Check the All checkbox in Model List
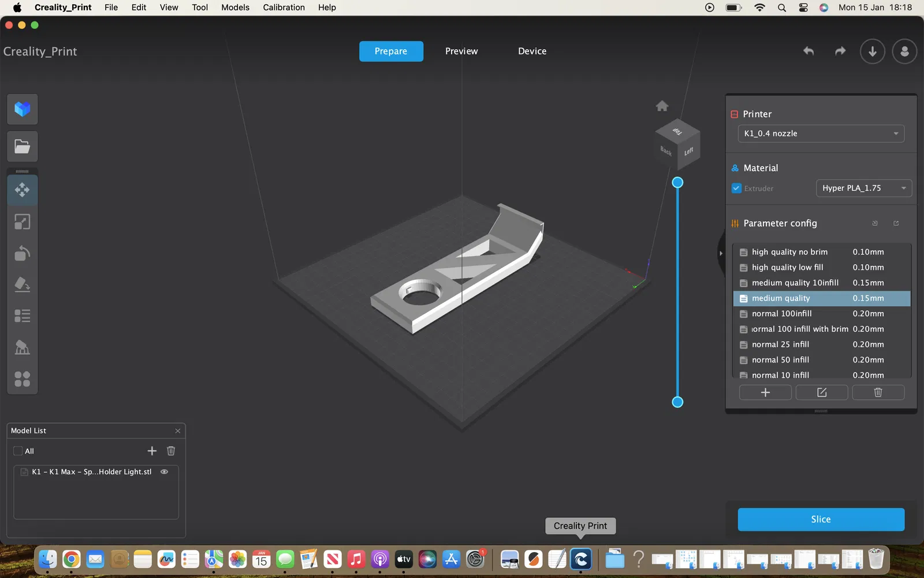Viewport: 924px width, 578px height. click(18, 451)
